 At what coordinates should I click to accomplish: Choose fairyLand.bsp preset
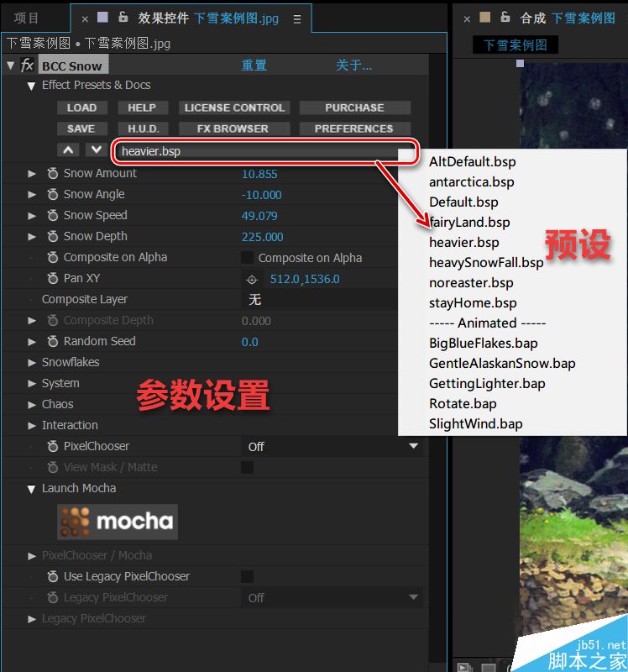(x=469, y=222)
